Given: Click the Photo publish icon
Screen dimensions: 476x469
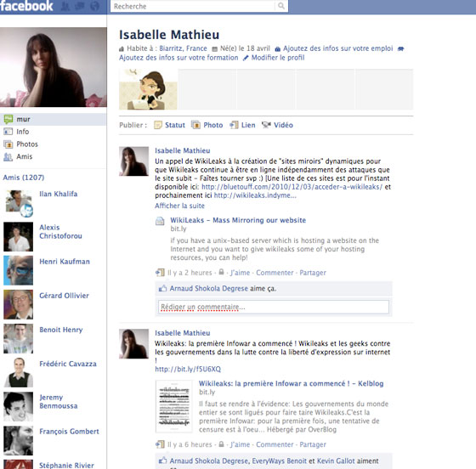Looking at the screenshot, I should tap(195, 125).
